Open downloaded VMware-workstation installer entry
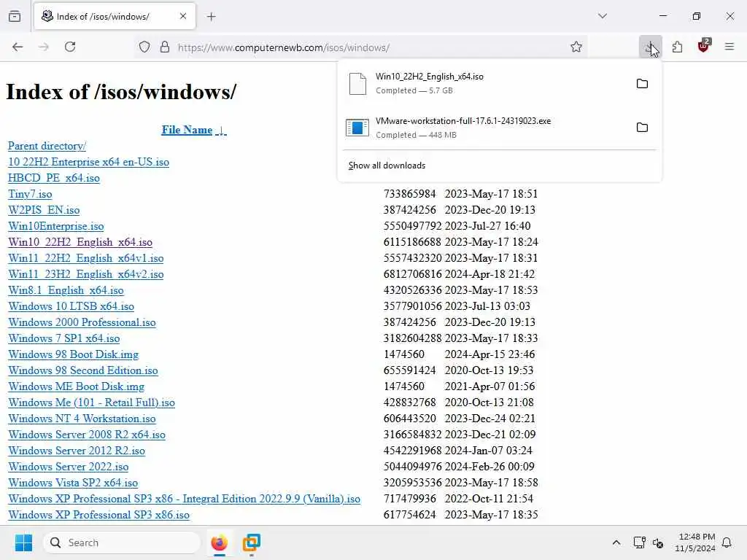Screen dimensions: 747x560 [x=486, y=128]
